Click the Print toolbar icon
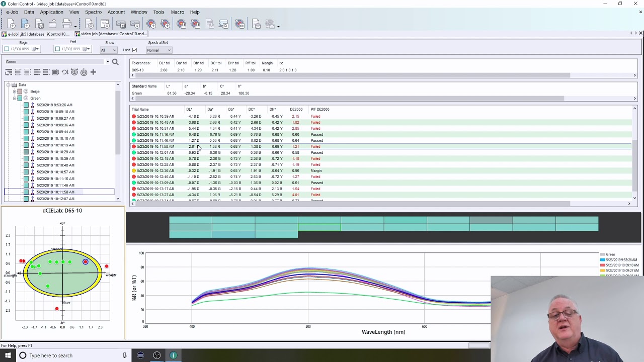 [x=66, y=24]
